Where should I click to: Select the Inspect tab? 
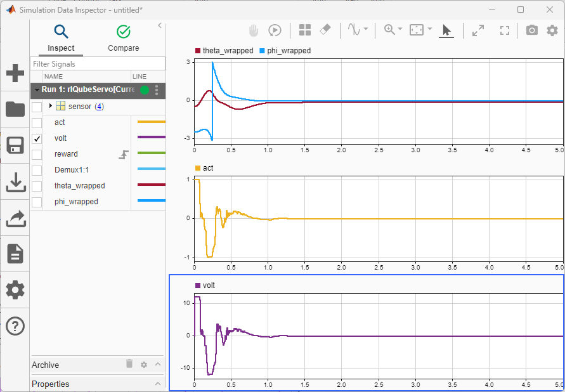pos(61,38)
